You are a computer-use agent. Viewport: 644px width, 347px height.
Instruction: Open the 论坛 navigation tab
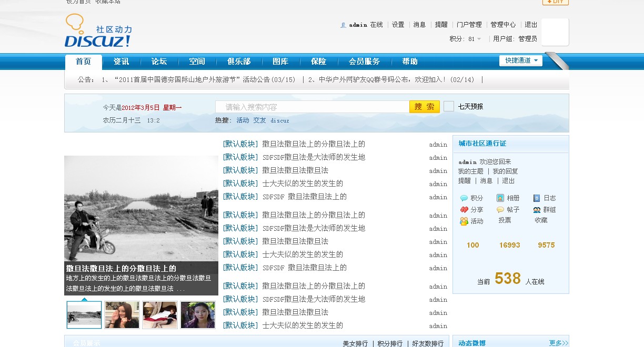point(159,62)
